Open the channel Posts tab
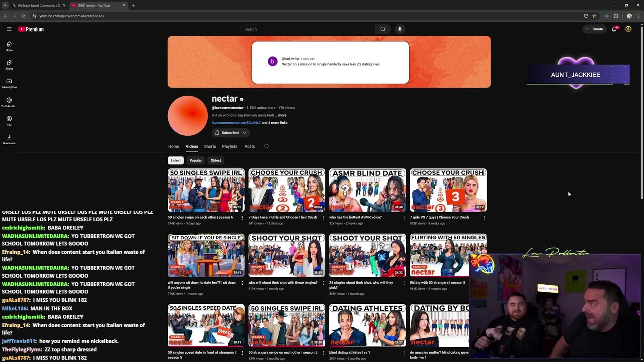644x362 pixels. [250, 146]
